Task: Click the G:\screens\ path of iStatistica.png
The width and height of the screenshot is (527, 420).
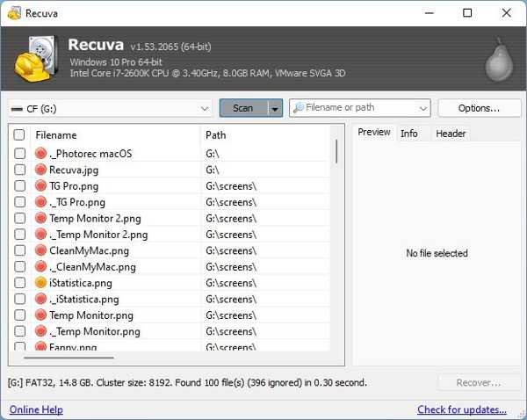Action: click(231, 283)
